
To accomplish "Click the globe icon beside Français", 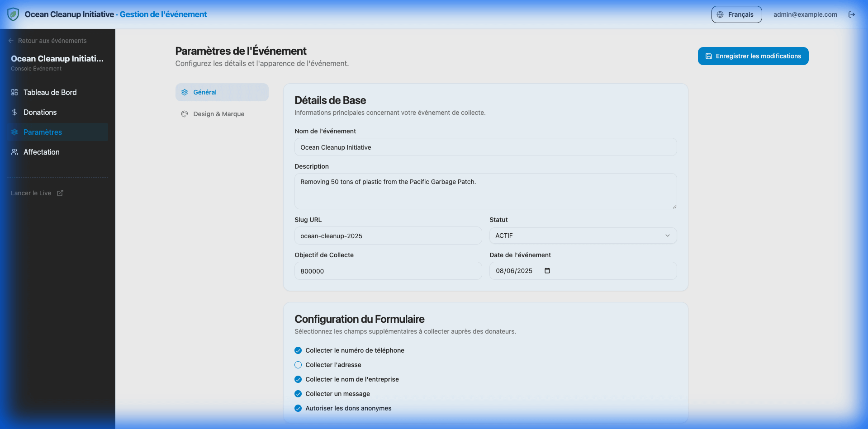I will tap(719, 14).
